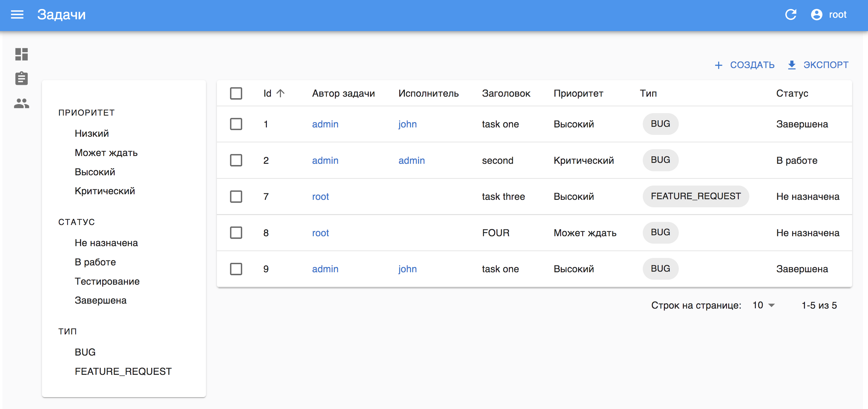Open john assignee link in row 1
The image size is (868, 409).
407,124
